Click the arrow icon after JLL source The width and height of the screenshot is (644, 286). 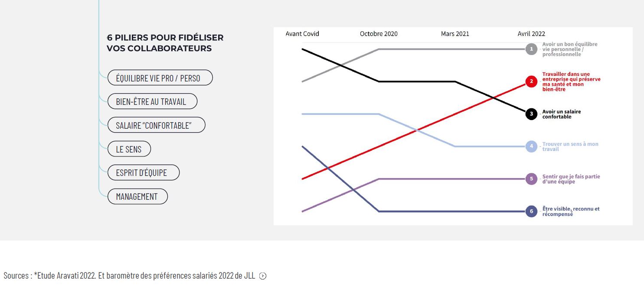(262, 276)
